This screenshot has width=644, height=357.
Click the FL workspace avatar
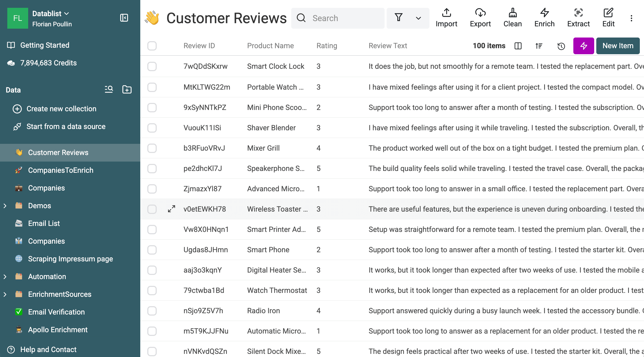(17, 18)
